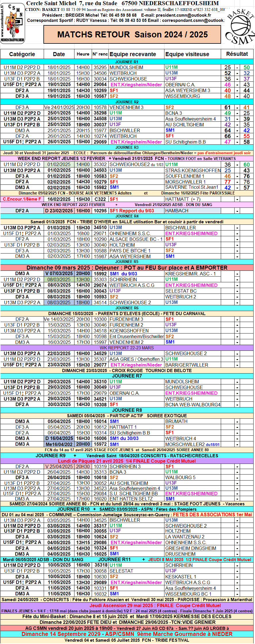
Task: Select the JOURNEE R7 section heading
Action: (x=127, y=376)
